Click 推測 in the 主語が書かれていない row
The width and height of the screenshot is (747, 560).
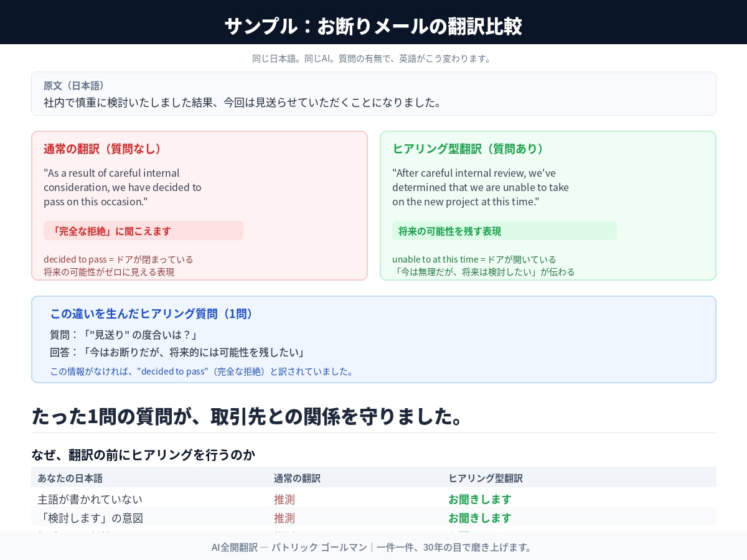click(284, 499)
